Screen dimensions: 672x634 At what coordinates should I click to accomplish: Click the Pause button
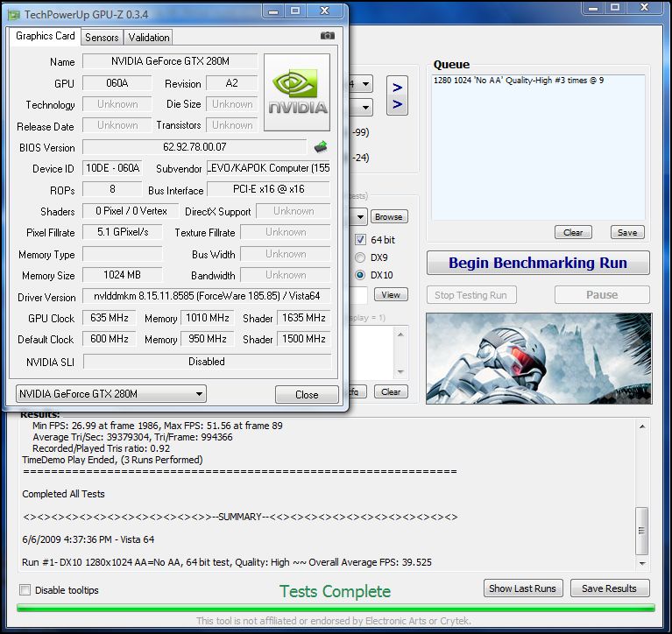pos(602,295)
